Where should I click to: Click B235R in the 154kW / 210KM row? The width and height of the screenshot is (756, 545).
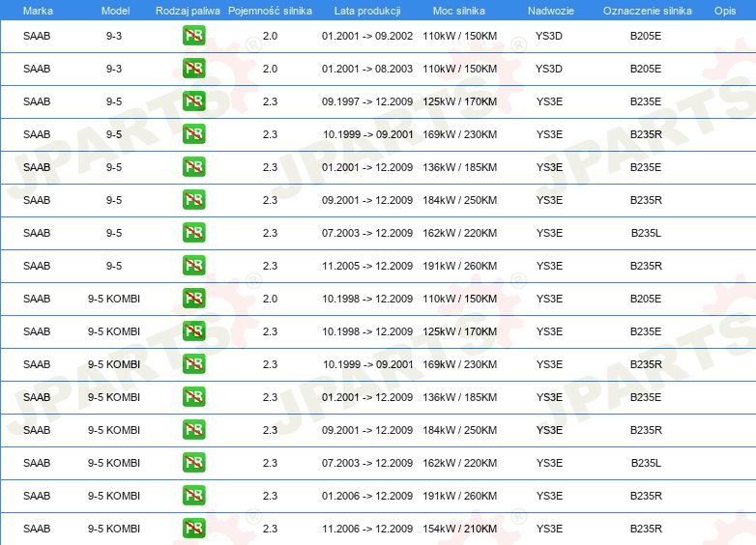tap(646, 529)
